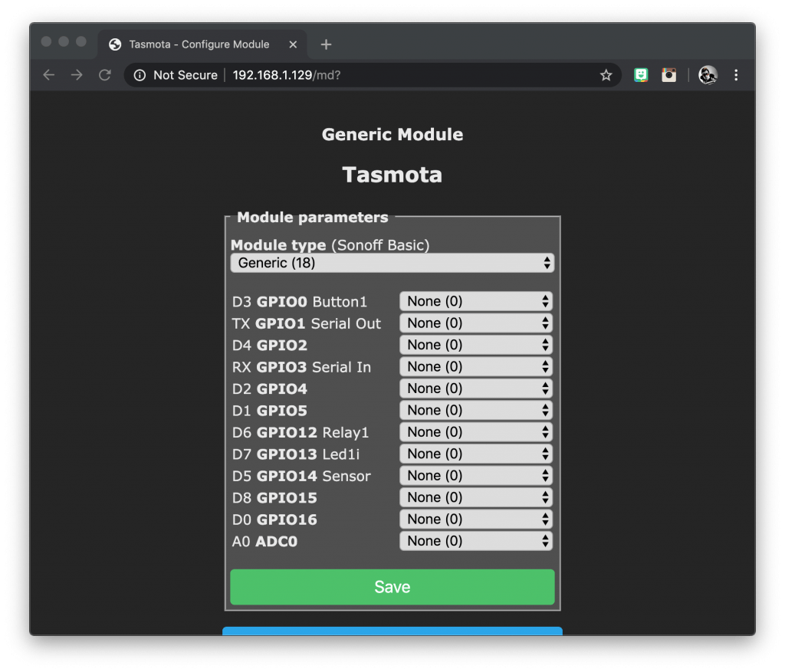
Task: Reload the Tasmota page
Action: click(104, 75)
